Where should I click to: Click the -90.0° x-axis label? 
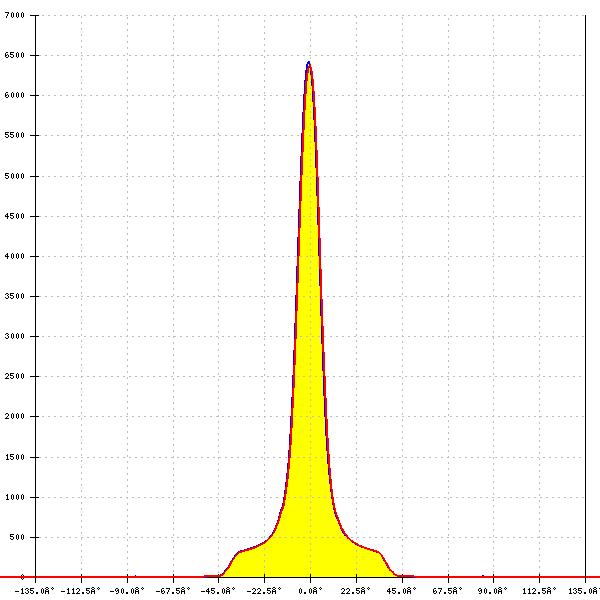pos(127,591)
